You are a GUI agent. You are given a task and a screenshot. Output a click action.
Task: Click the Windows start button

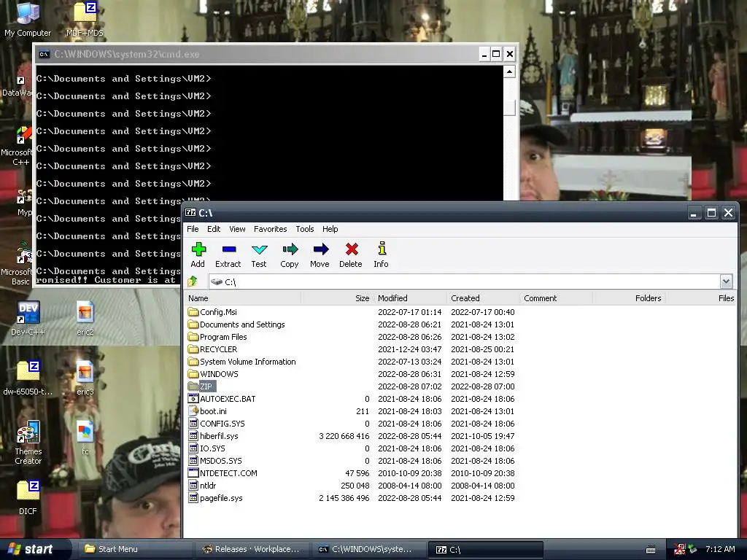pyautogui.click(x=32, y=549)
